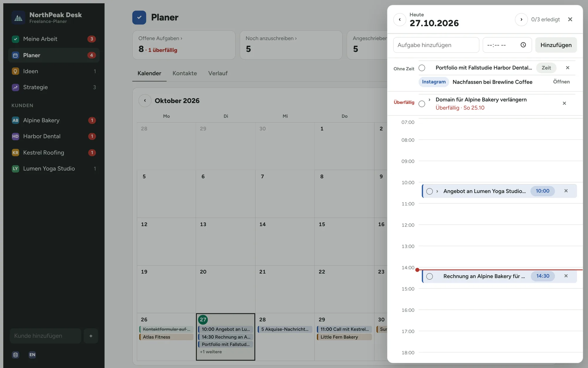Remove the Domain für Alpine Bakery task
The width and height of the screenshot is (588, 368).
coord(564,103)
